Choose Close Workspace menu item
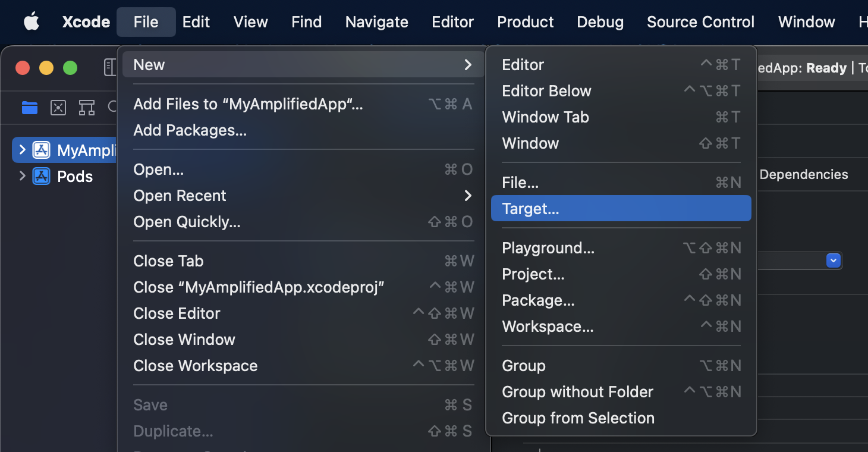The image size is (868, 452). (x=303, y=366)
